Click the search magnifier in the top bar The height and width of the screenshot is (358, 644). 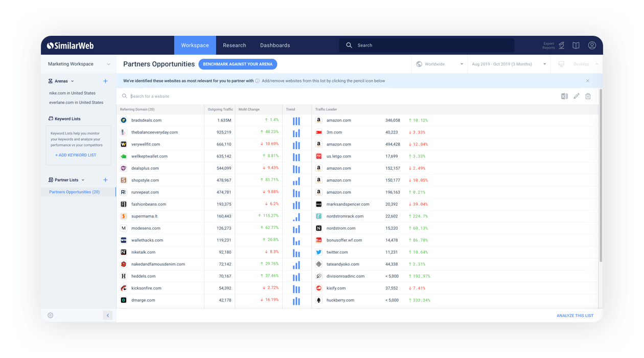click(349, 45)
